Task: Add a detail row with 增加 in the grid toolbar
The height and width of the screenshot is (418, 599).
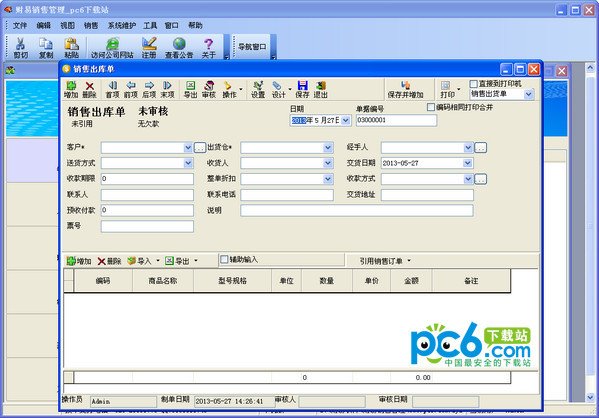Action: point(79,261)
